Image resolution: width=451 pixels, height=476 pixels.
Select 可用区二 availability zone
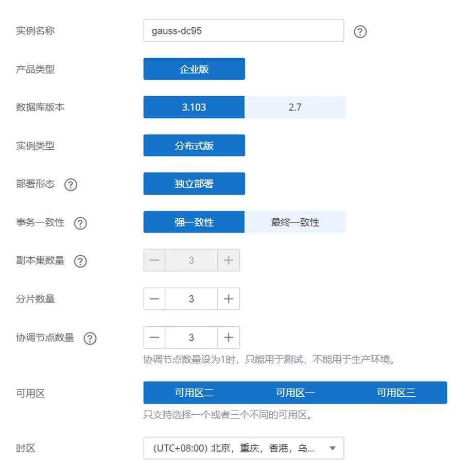tap(194, 393)
